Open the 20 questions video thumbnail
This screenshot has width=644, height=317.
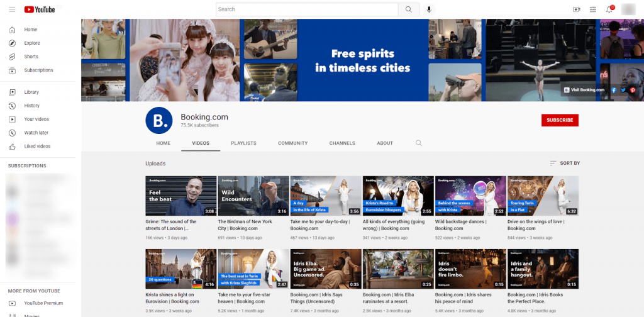click(180, 269)
